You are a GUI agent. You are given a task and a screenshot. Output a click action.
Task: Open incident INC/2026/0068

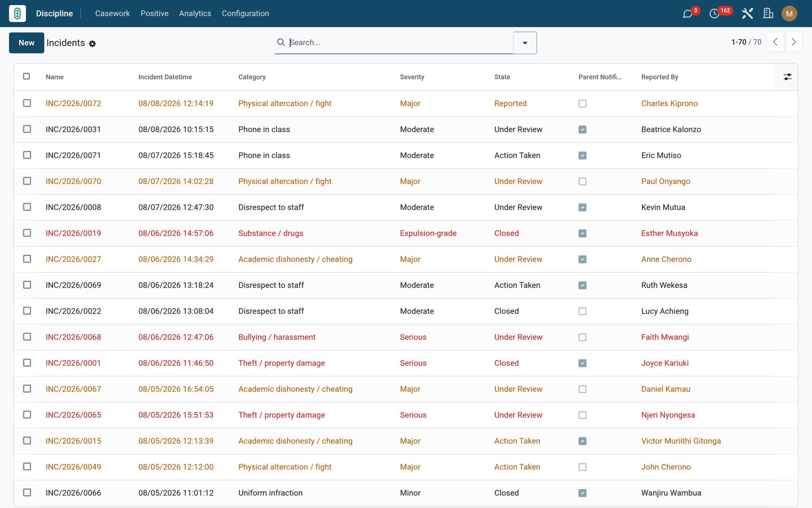(x=73, y=337)
